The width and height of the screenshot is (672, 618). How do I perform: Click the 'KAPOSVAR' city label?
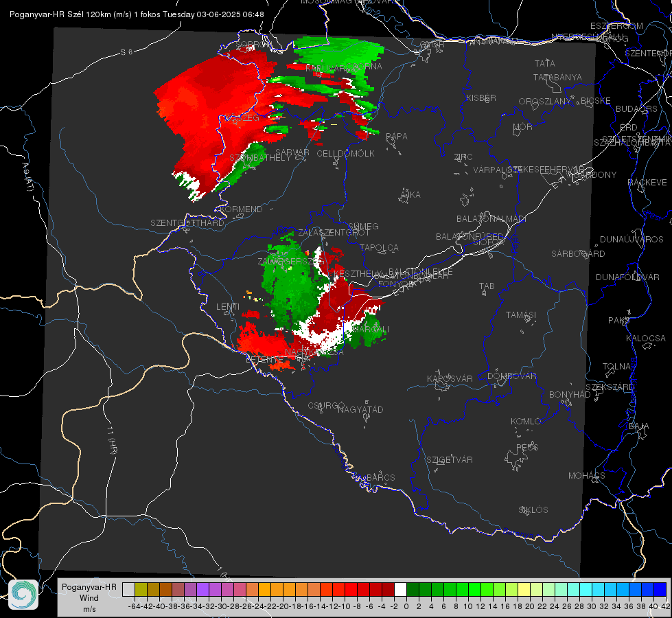pyautogui.click(x=450, y=378)
